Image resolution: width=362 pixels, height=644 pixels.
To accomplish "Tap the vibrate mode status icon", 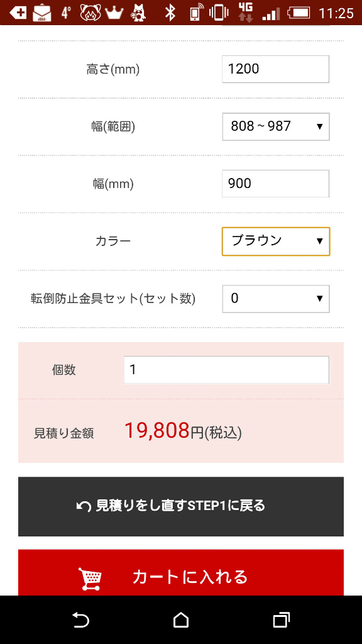I will [x=219, y=13].
